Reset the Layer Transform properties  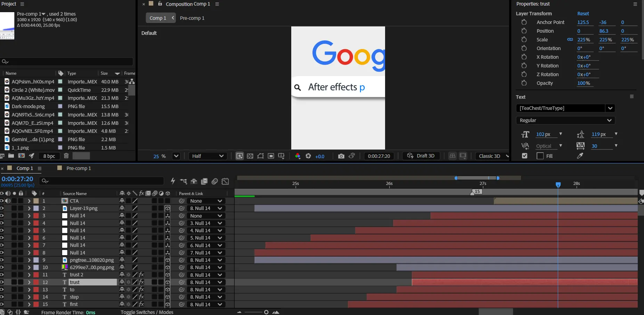pyautogui.click(x=583, y=14)
